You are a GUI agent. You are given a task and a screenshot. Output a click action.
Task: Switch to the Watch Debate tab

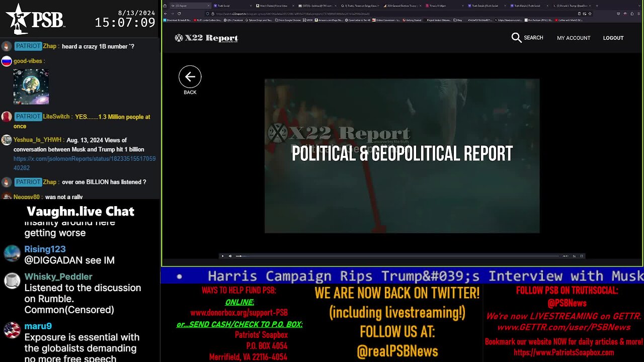point(276,6)
